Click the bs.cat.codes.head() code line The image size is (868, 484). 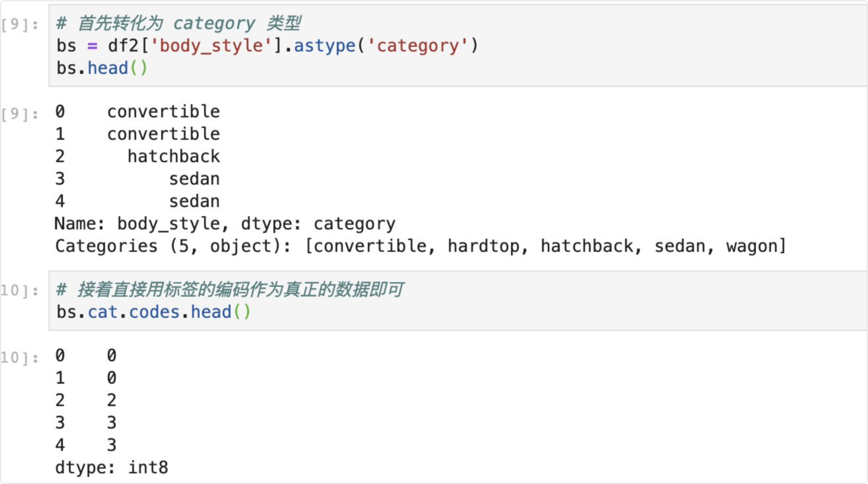point(153,312)
